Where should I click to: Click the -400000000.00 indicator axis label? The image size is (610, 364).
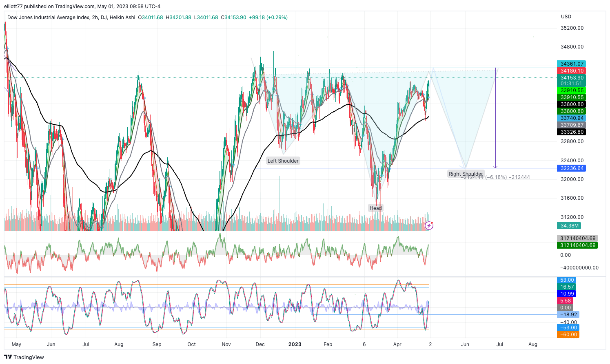(579, 268)
